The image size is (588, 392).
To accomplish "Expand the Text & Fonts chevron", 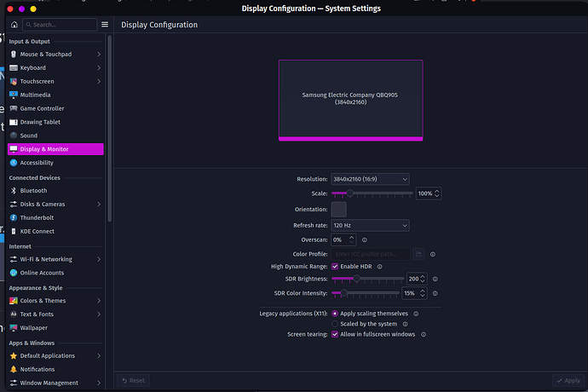I will pyautogui.click(x=99, y=314).
